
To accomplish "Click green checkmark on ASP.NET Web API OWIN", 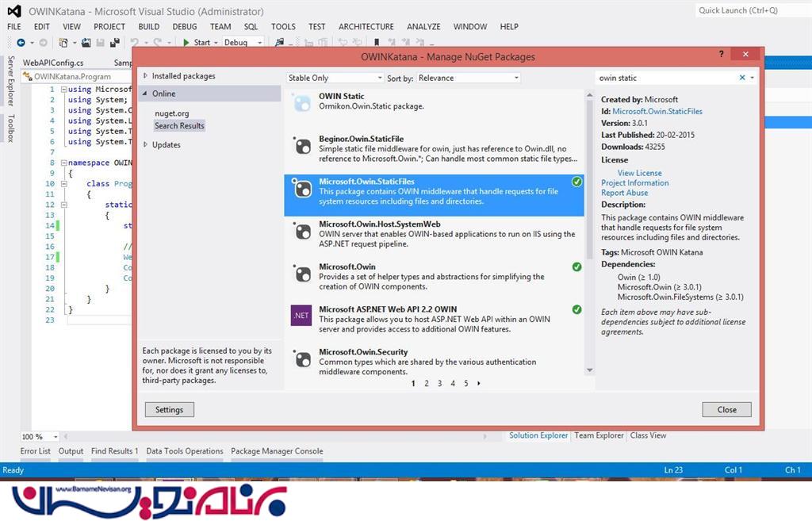I will (x=576, y=309).
